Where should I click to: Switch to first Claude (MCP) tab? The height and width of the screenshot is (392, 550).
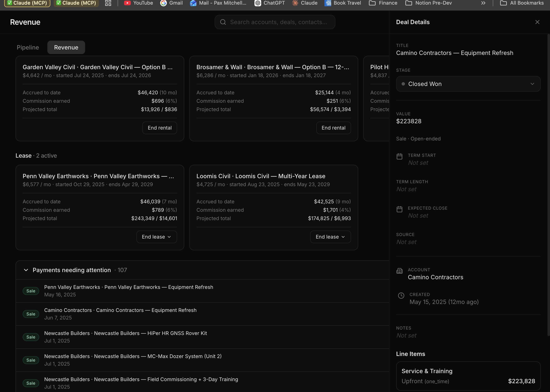pos(27,3)
